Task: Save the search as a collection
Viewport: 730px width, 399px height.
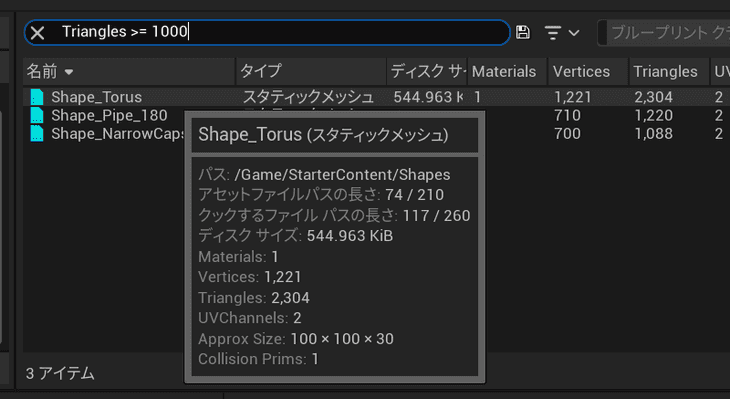Action: [523, 33]
